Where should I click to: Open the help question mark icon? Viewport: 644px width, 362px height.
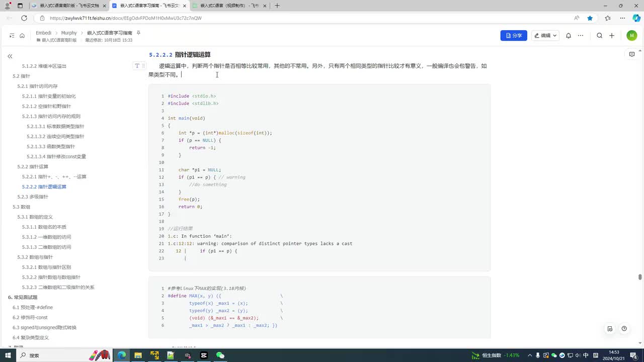pyautogui.click(x=624, y=329)
